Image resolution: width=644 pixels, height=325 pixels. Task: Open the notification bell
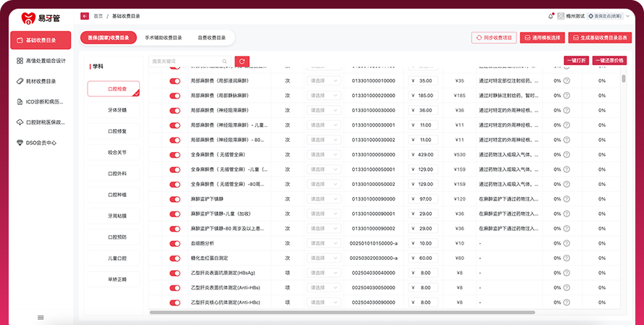[x=551, y=16]
